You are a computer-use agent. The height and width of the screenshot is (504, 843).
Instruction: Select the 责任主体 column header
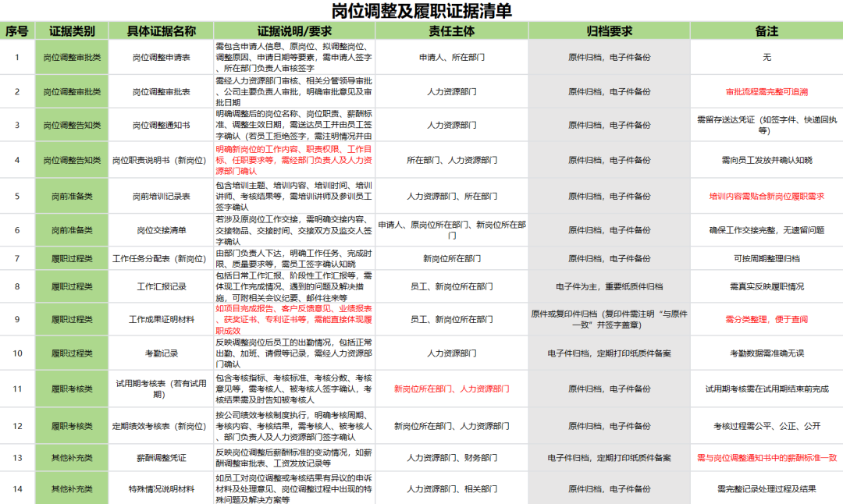(451, 30)
